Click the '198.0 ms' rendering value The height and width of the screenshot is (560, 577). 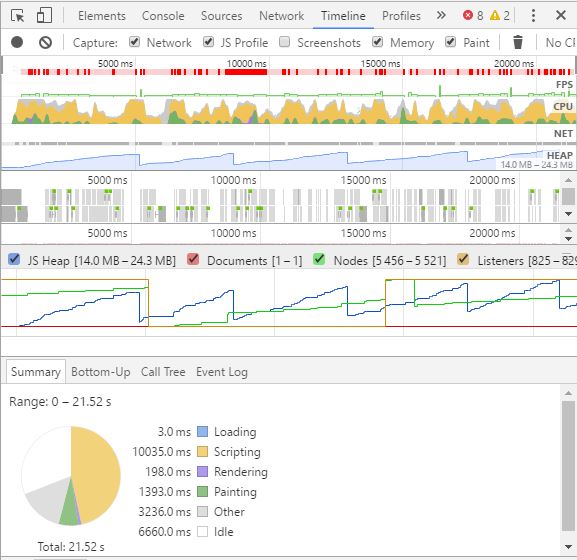pos(168,472)
